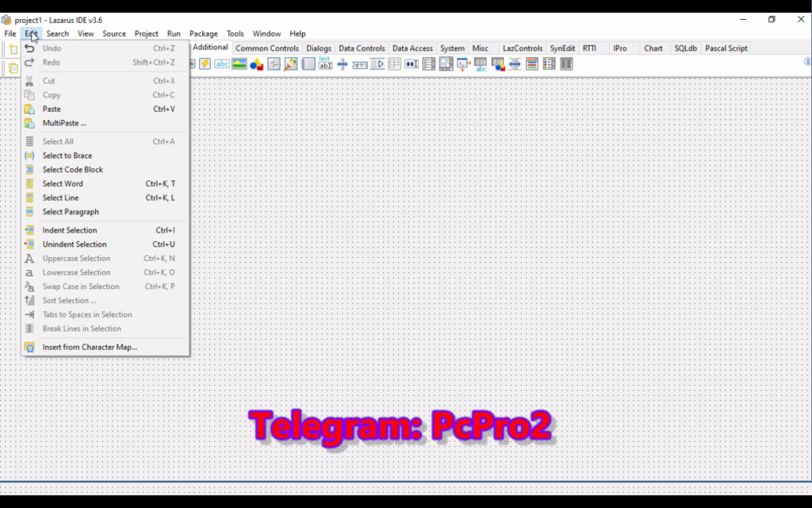812x508 pixels.
Task: Click Indent Selection in Edit menu
Action: (70, 230)
